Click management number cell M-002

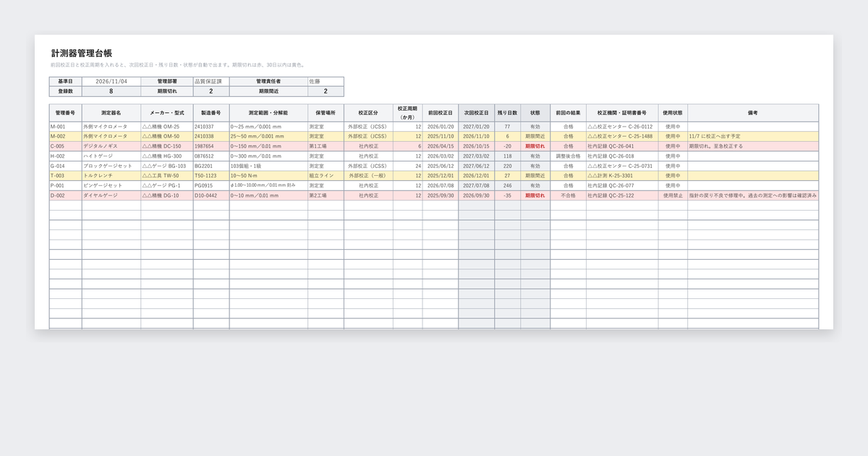click(65, 136)
